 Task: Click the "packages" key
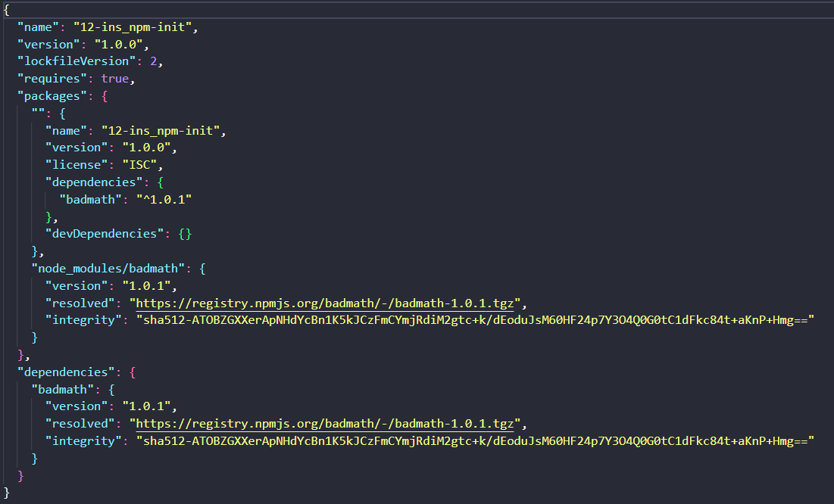coord(52,95)
